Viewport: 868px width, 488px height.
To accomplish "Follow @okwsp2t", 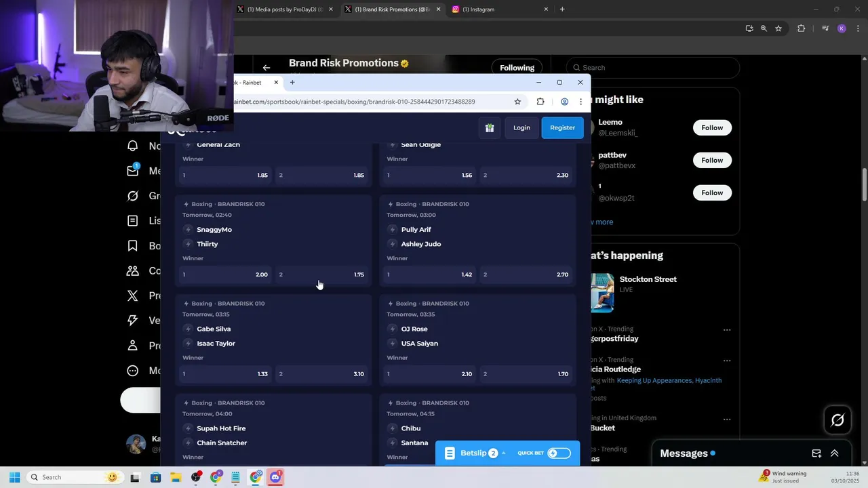I will pos(712,192).
